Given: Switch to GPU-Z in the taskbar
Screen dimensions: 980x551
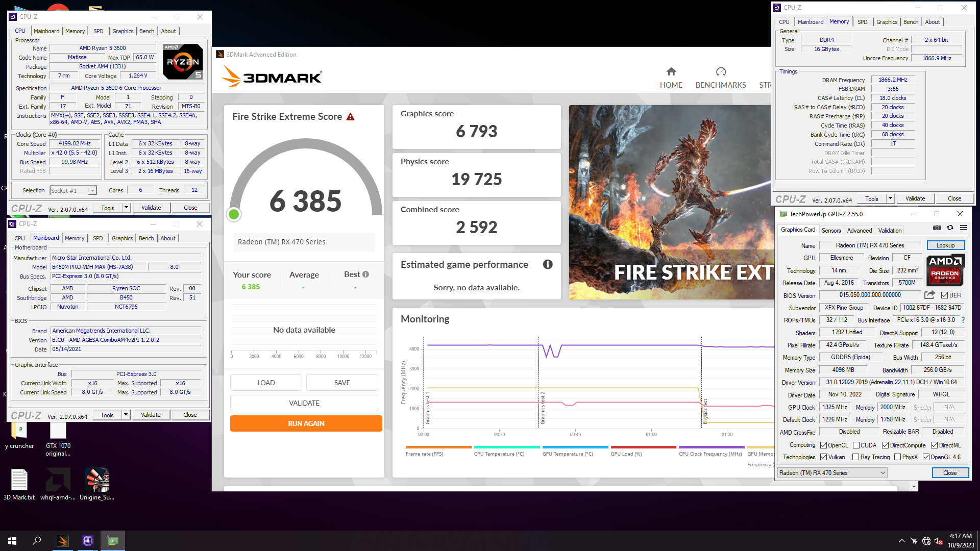Looking at the screenshot, I should click(113, 541).
